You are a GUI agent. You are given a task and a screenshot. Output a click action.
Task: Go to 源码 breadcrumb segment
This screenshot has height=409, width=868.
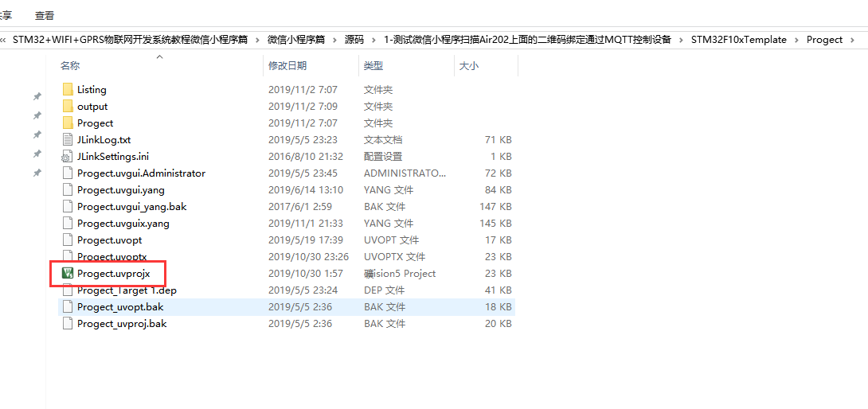(354, 39)
